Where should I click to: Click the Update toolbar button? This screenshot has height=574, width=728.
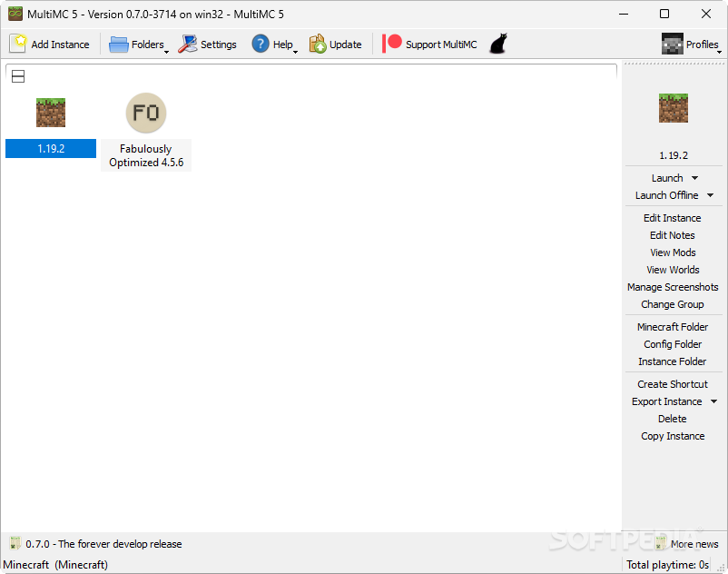pyautogui.click(x=335, y=45)
